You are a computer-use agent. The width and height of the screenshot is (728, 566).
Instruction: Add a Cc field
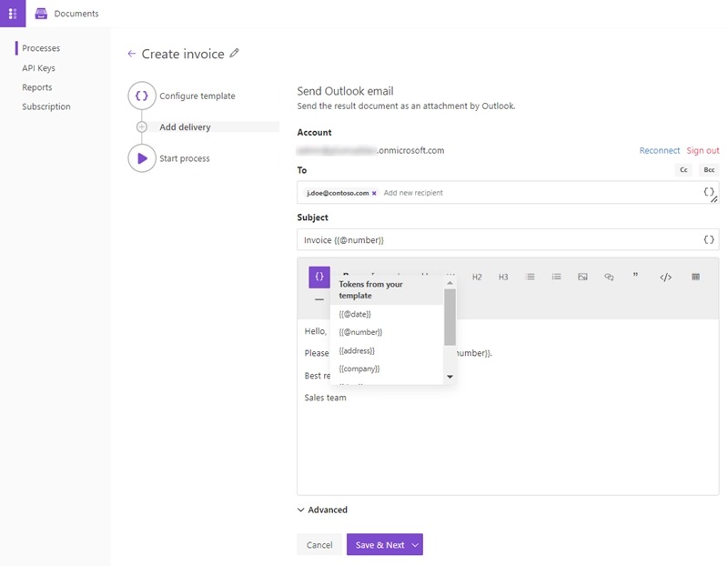pos(683,170)
